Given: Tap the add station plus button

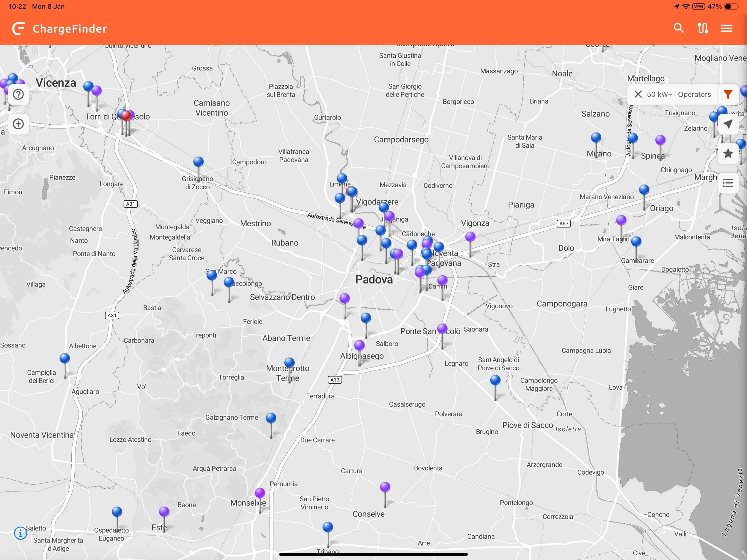Looking at the screenshot, I should [x=18, y=124].
